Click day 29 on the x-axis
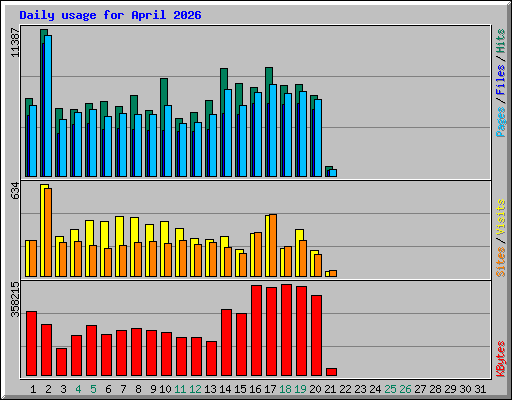This screenshot has height=400, width=512. coord(450,389)
